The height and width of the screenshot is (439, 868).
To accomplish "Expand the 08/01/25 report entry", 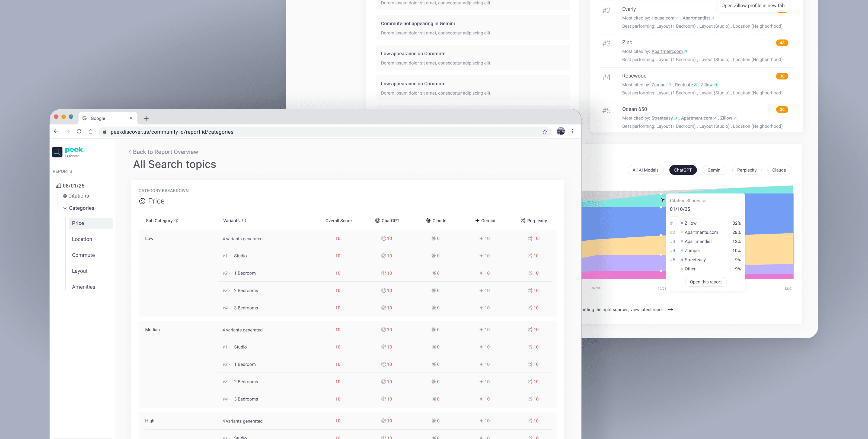I will pyautogui.click(x=73, y=186).
